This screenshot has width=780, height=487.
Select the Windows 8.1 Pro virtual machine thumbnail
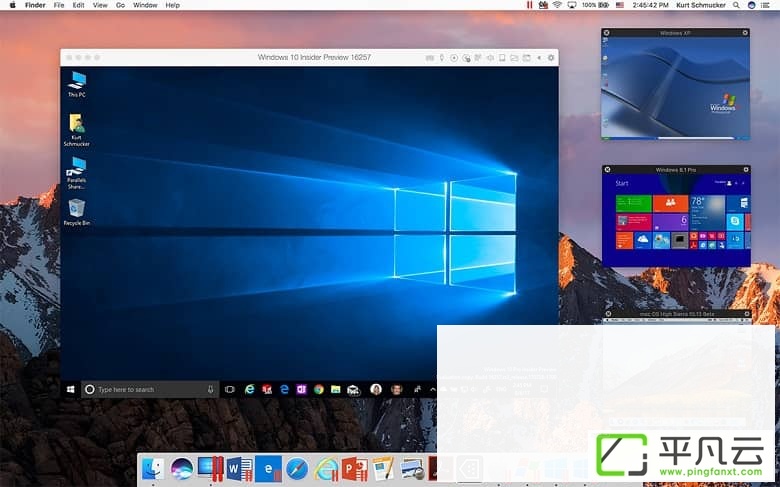coord(676,216)
